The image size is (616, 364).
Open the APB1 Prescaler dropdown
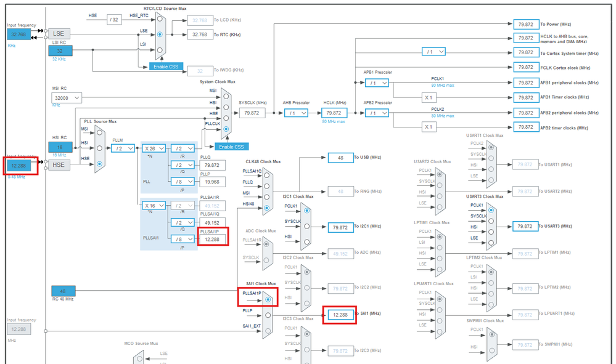click(377, 82)
